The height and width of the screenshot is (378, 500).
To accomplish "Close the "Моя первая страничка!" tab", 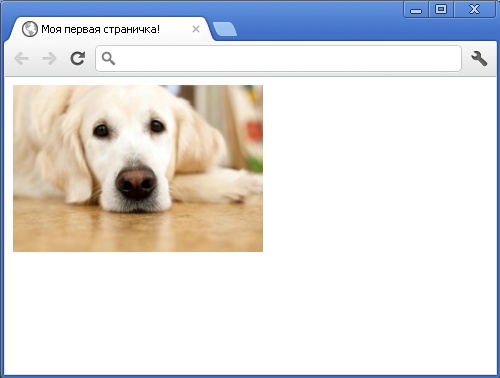I will 196,29.
